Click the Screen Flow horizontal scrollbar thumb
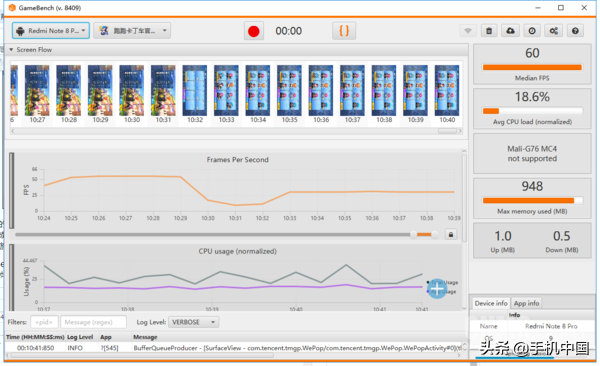This screenshot has width=600, height=366. pos(447,131)
